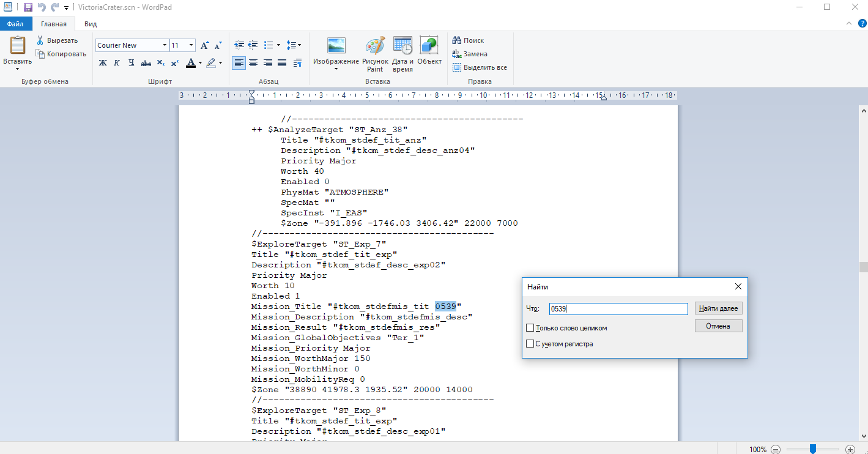Click the Найти далее button
The height and width of the screenshot is (454, 868).
tap(719, 308)
